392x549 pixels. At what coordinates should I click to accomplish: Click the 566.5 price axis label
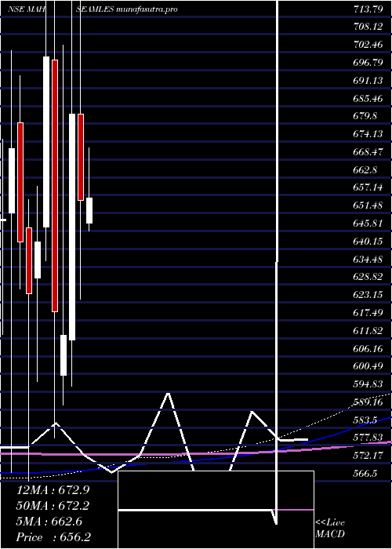[x=365, y=474]
